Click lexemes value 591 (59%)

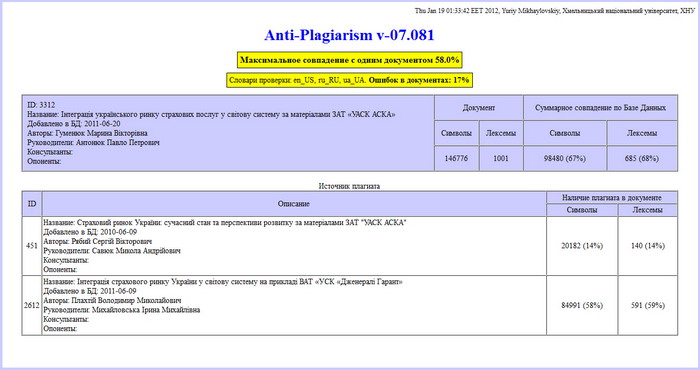(648, 305)
